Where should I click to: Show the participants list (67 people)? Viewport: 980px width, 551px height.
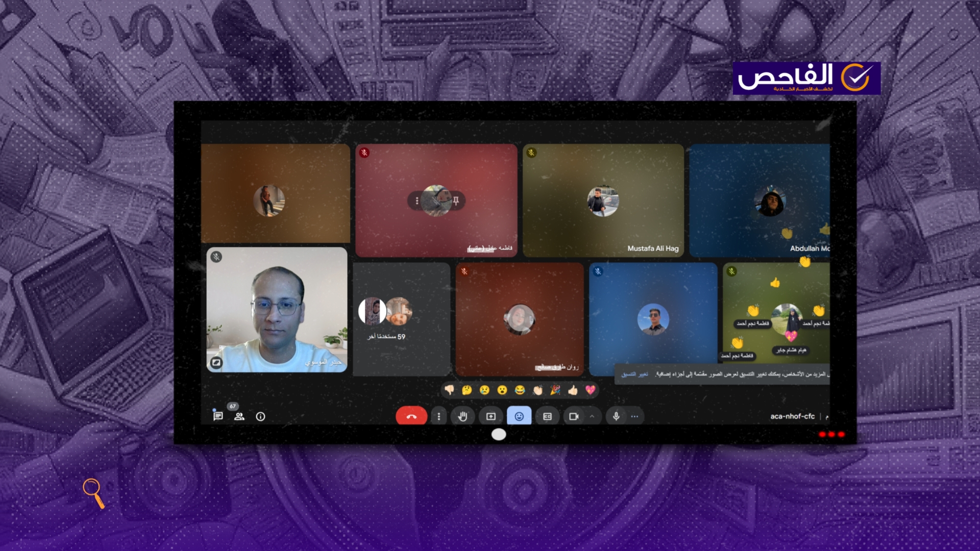coord(239,416)
